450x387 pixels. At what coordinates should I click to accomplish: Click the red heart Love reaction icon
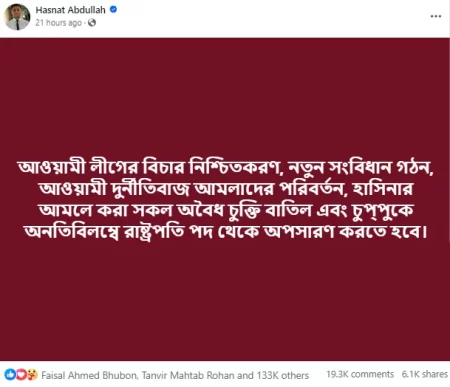click(21, 375)
